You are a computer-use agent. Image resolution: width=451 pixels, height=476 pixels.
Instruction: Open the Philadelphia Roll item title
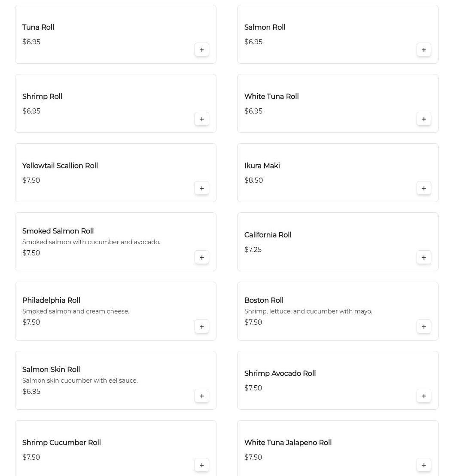point(51,301)
